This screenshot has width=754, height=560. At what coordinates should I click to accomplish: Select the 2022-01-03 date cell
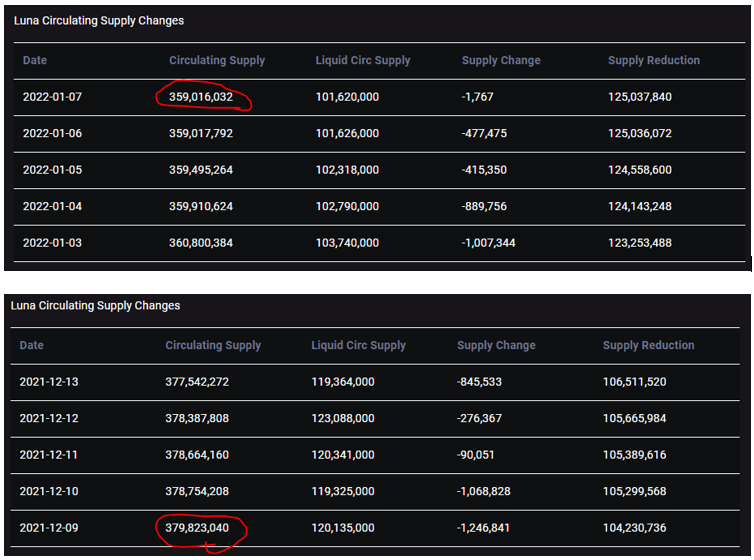click(x=52, y=243)
